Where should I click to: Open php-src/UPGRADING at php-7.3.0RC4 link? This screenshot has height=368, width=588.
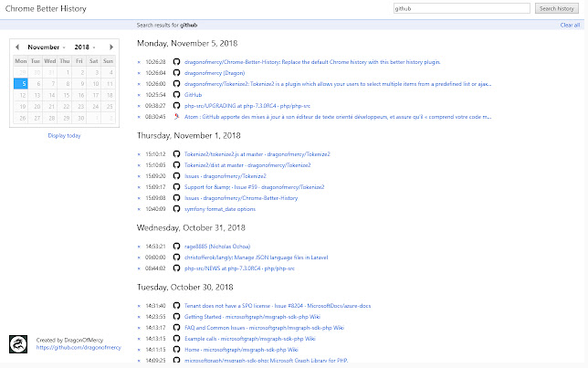247,106
